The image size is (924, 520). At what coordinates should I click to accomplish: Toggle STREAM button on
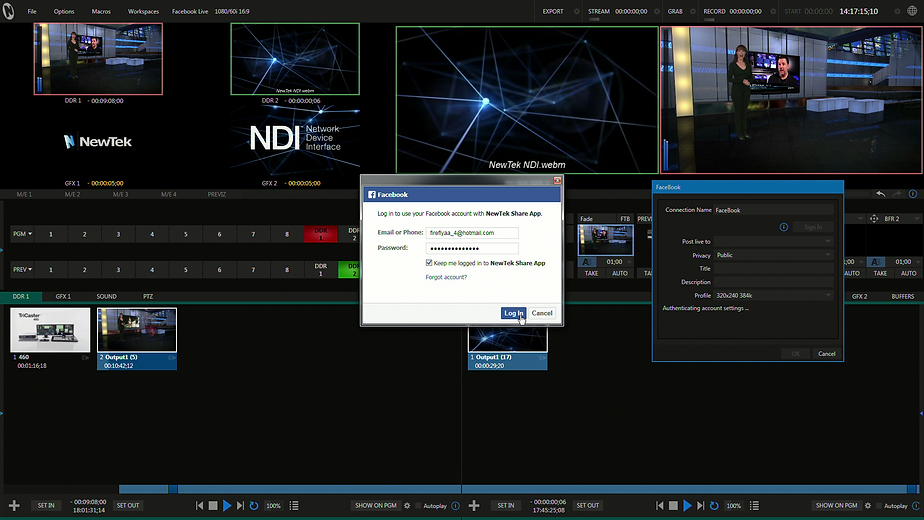tap(599, 11)
